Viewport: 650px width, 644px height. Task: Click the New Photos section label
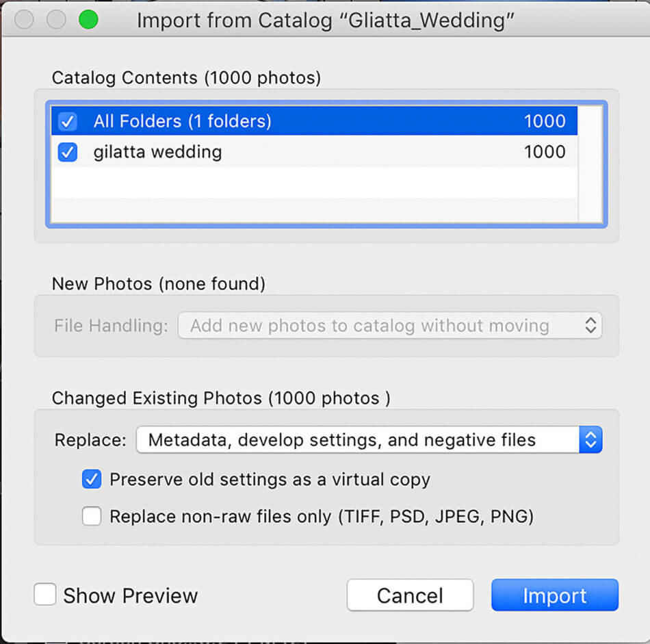tap(157, 284)
